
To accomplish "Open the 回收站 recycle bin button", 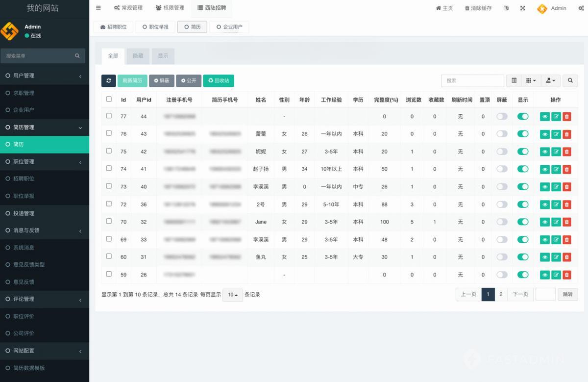I will pyautogui.click(x=219, y=80).
